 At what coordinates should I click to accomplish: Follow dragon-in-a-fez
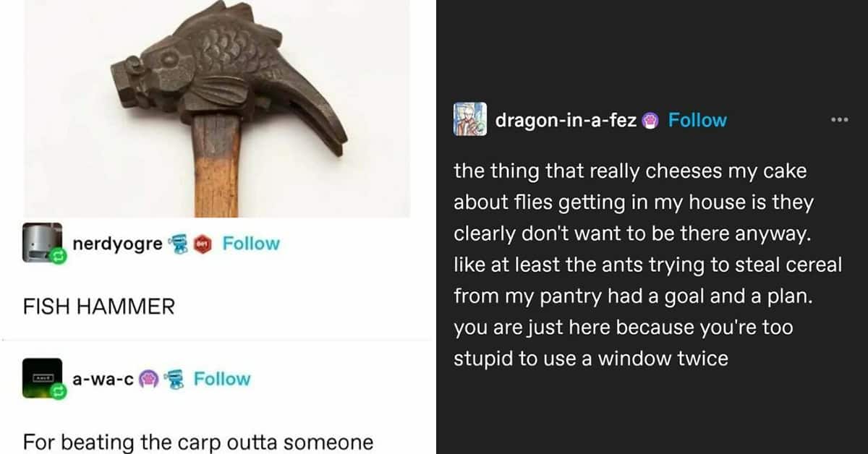pyautogui.click(x=697, y=121)
